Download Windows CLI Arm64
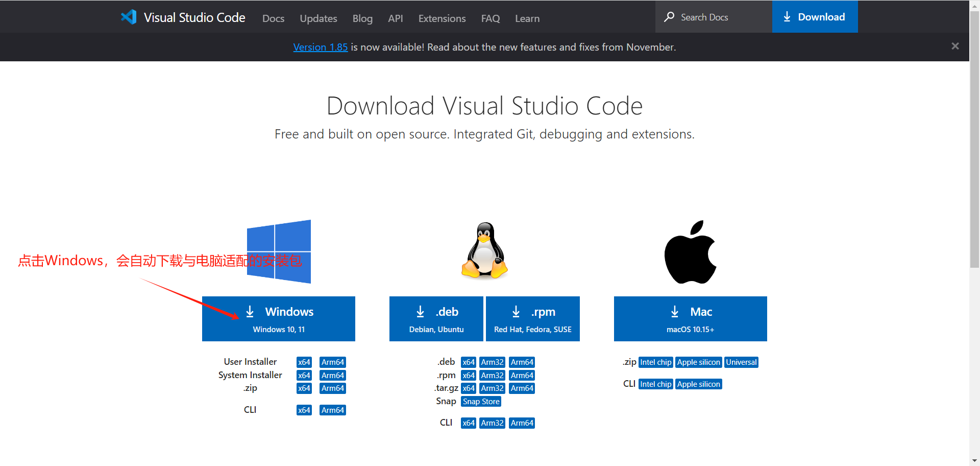 (333, 410)
